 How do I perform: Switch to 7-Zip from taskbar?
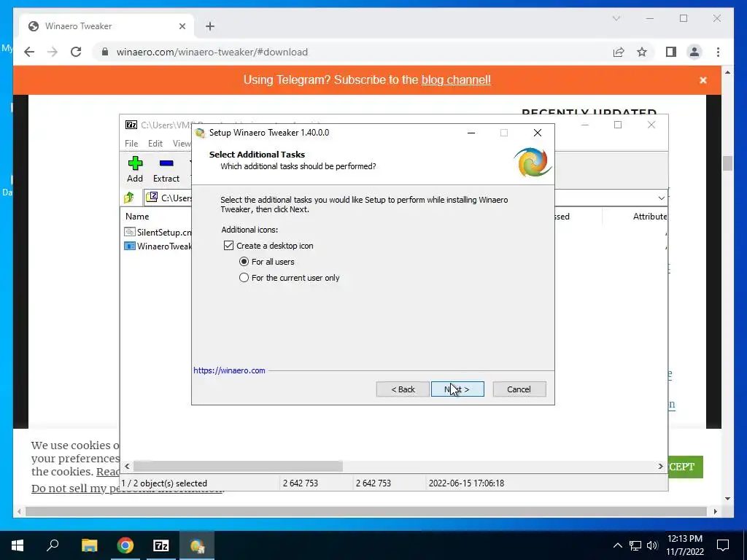coord(161,545)
